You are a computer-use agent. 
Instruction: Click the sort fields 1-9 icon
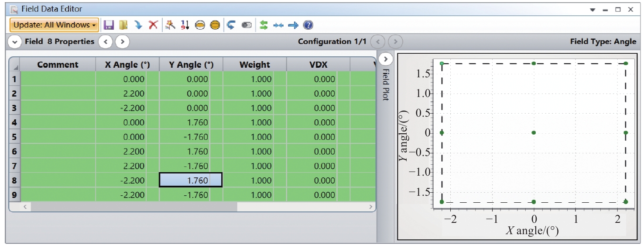[x=185, y=25]
